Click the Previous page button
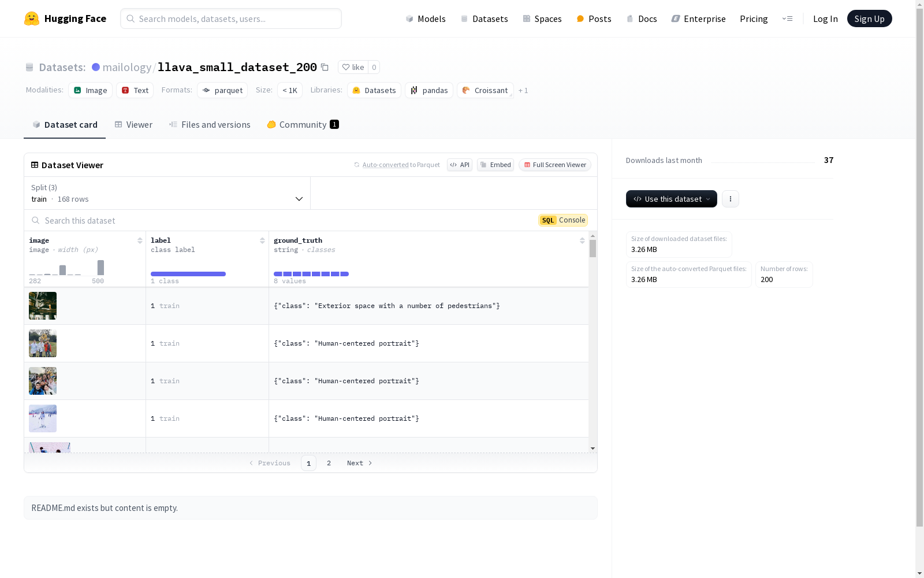The width and height of the screenshot is (924, 578). [270, 463]
